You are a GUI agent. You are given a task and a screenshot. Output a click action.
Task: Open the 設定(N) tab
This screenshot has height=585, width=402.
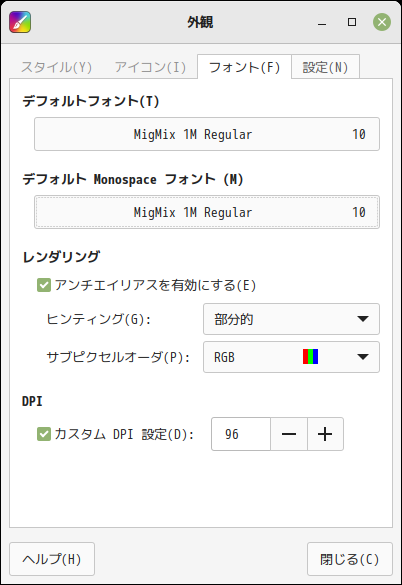325,67
